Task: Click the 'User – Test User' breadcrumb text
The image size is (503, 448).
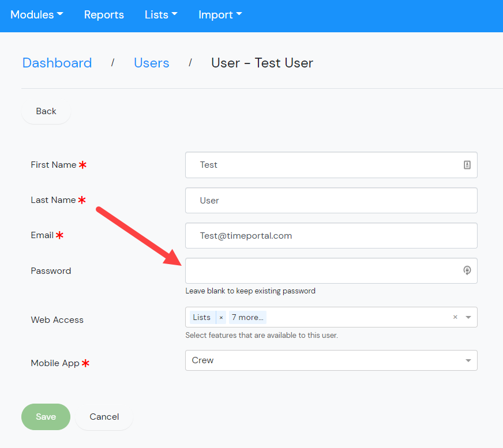Action: [x=262, y=63]
